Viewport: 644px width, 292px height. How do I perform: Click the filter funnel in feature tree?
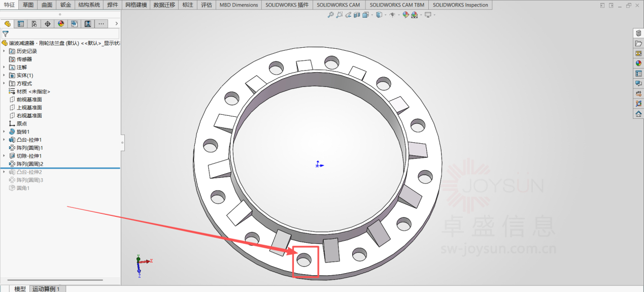[6, 34]
